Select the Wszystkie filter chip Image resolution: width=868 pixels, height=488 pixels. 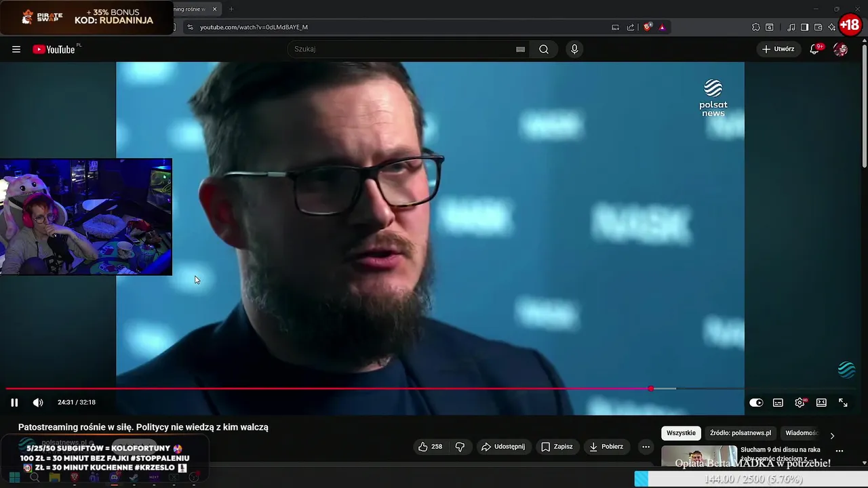pos(681,433)
